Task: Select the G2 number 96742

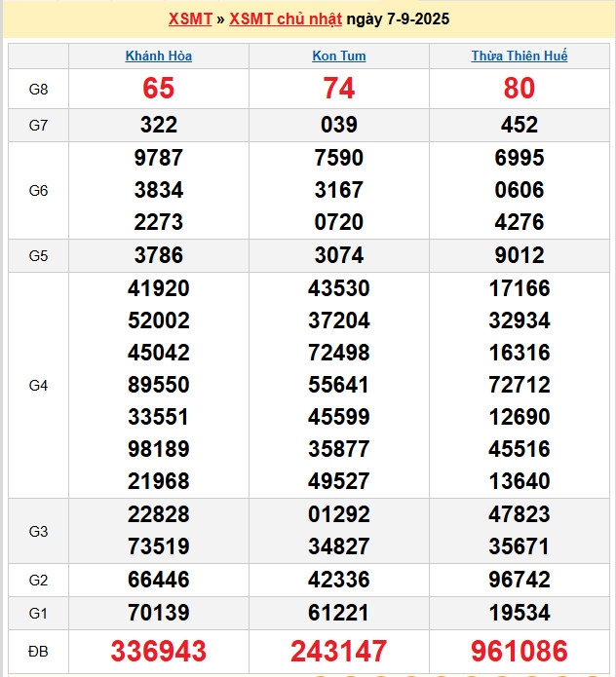Action: click(x=520, y=580)
